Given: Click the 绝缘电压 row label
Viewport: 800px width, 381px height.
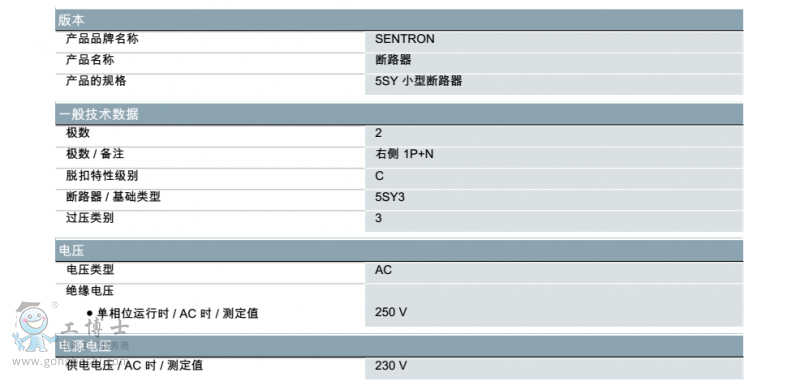Looking at the screenshot, I should 90,291.
